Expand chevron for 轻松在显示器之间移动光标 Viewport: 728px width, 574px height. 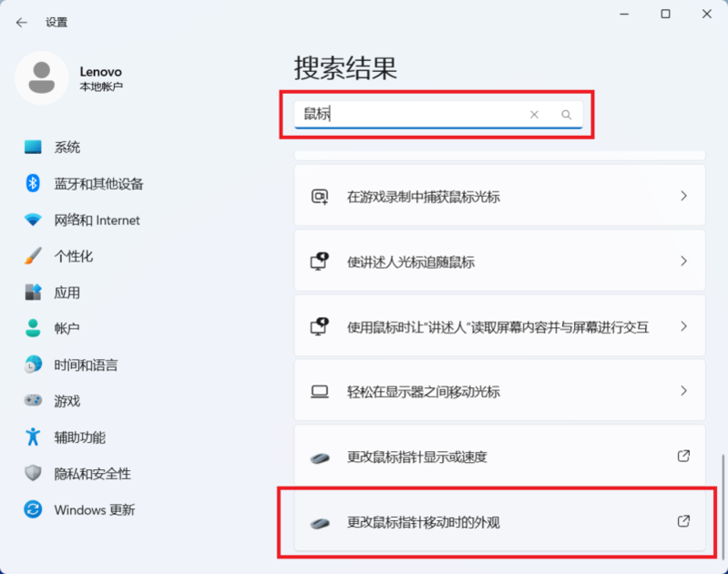tap(683, 391)
